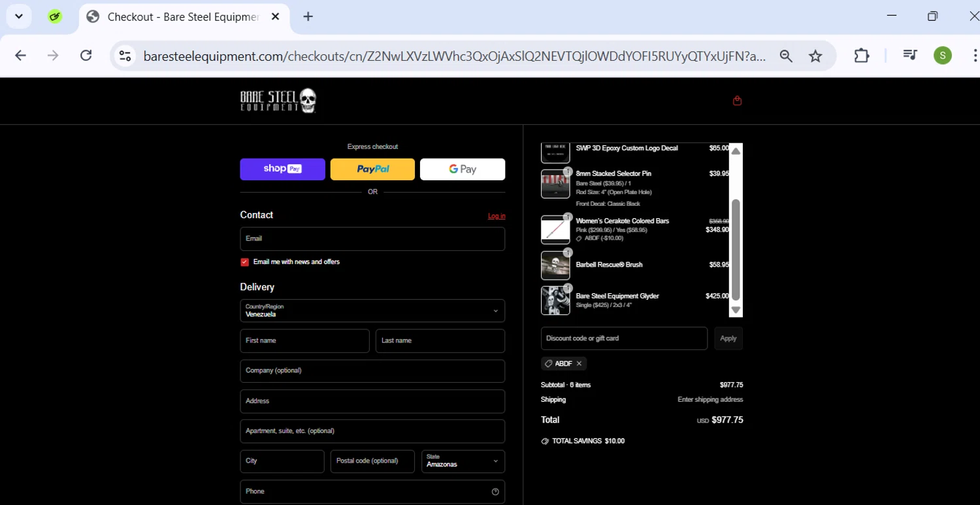
Task: Focus the Apartment, suite, etc. field
Action: [x=372, y=431]
